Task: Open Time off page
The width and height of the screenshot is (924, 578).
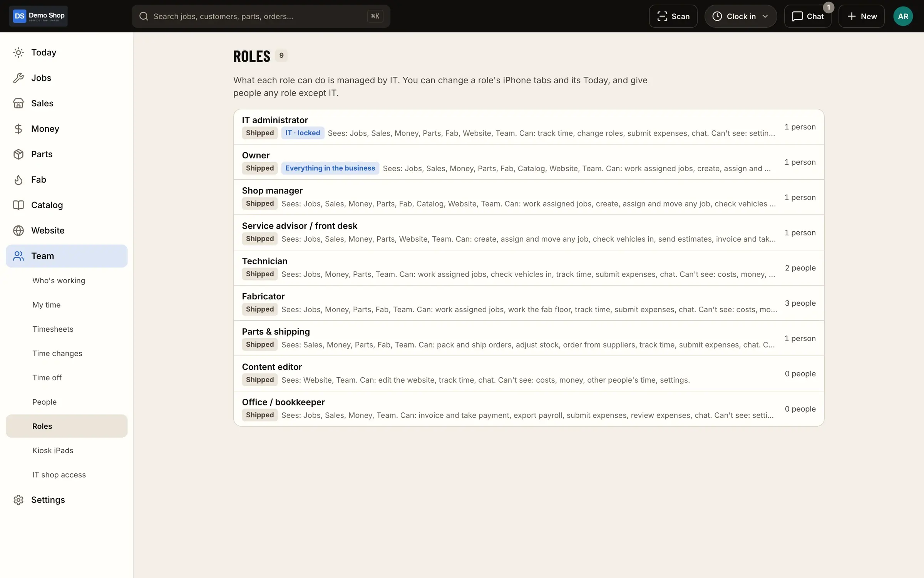Action: coord(67,378)
